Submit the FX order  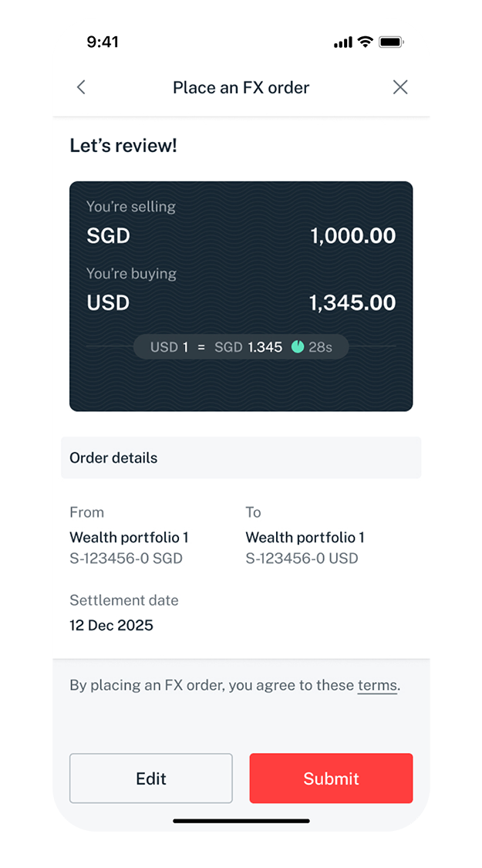click(x=331, y=778)
